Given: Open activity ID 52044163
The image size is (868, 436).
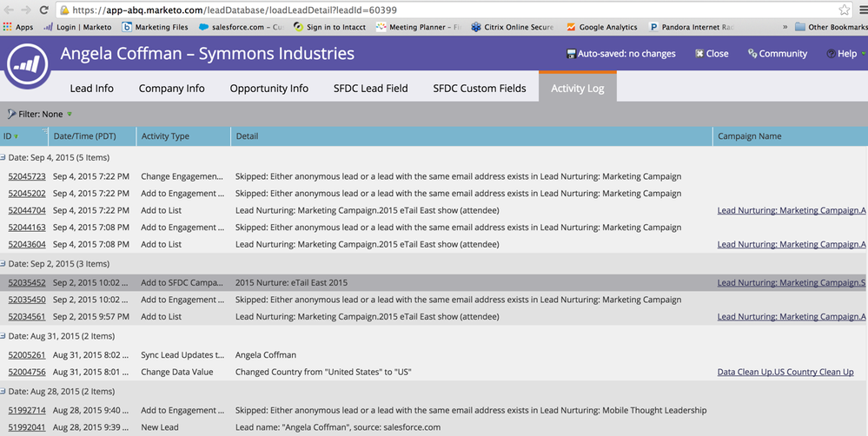Looking at the screenshot, I should pos(27,228).
